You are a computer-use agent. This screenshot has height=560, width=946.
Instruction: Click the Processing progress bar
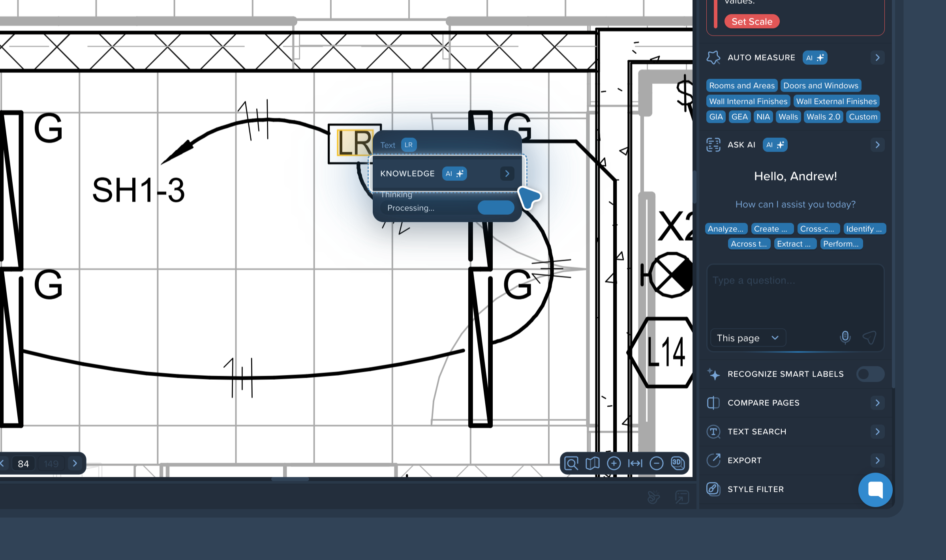click(x=496, y=208)
